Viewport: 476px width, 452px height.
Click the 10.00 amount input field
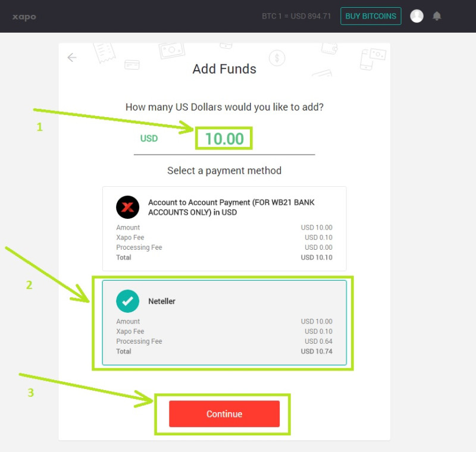tap(224, 139)
